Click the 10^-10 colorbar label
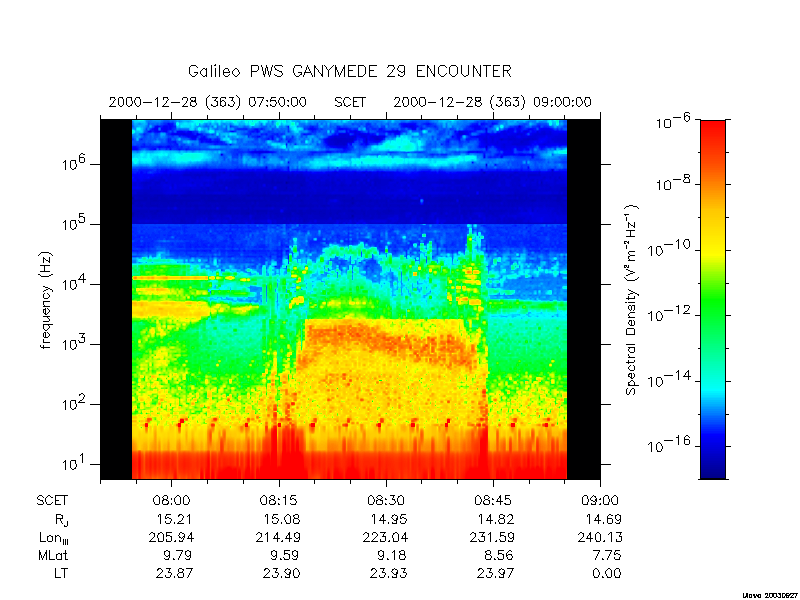This screenshot has width=800, height=600. point(668,249)
